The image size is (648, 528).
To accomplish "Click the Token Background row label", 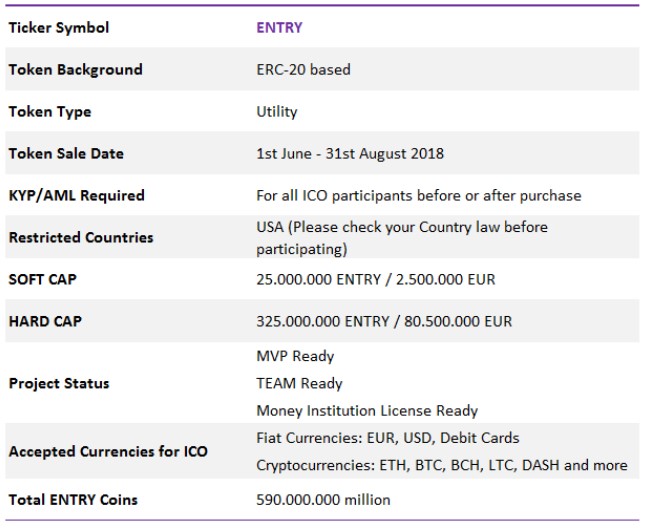I will (75, 70).
